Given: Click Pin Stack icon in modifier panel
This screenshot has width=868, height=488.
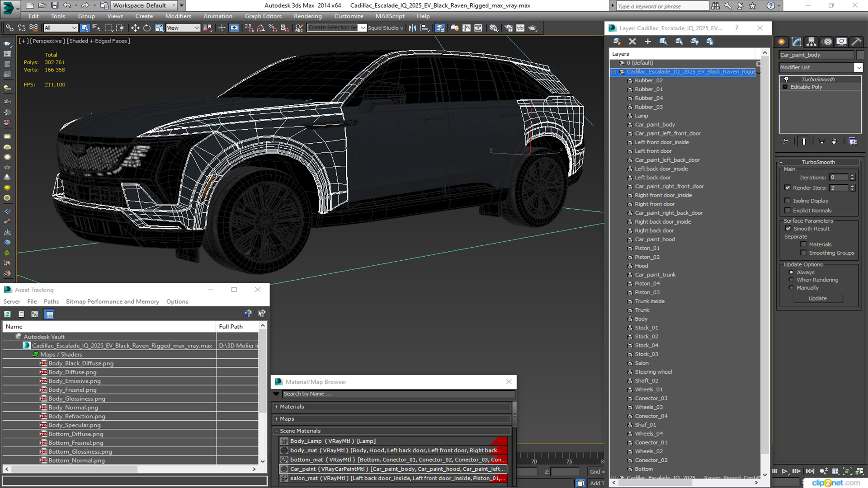Looking at the screenshot, I should pyautogui.click(x=786, y=141).
